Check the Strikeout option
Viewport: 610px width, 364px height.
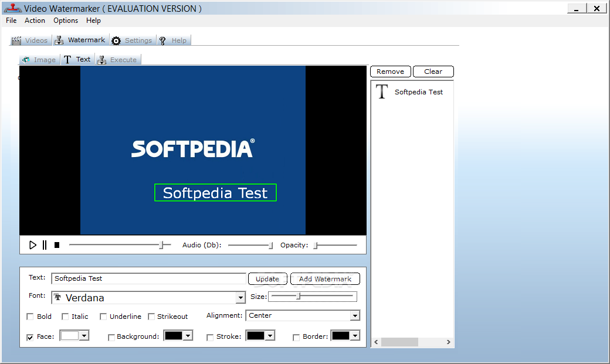(151, 317)
